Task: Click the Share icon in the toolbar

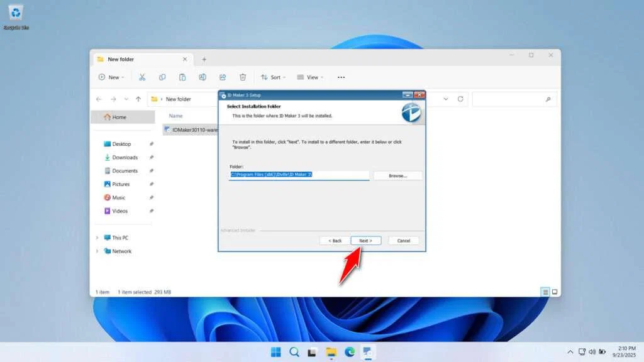Action: click(x=223, y=77)
